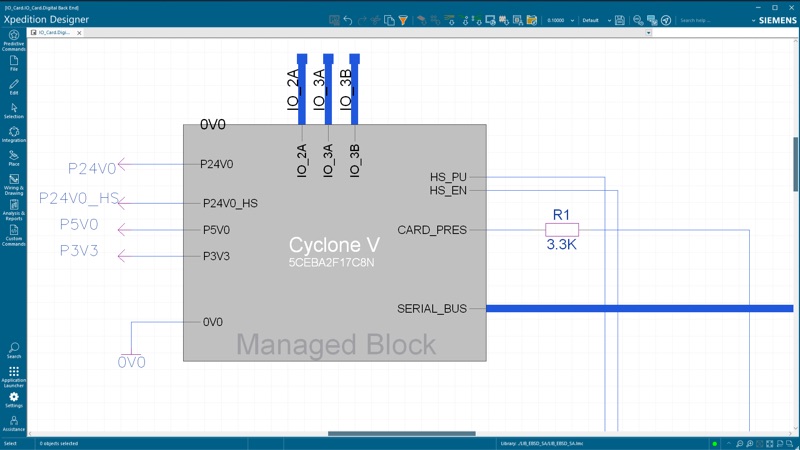Viewport: 800px width, 450px height.
Task: Open the Assistance panel
Action: click(14, 423)
